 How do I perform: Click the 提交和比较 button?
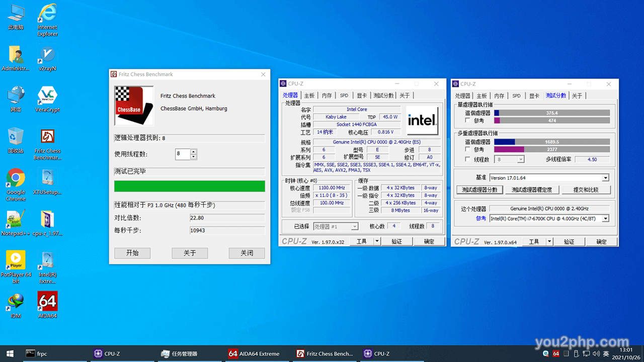(585, 190)
